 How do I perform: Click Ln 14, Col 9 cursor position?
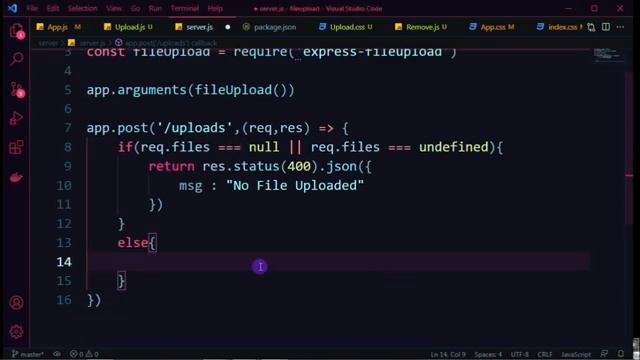pyautogui.click(x=448, y=354)
